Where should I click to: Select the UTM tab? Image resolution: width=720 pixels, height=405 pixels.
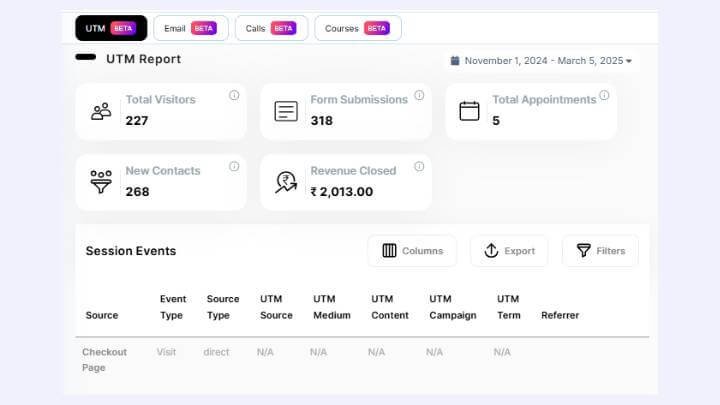(x=111, y=28)
